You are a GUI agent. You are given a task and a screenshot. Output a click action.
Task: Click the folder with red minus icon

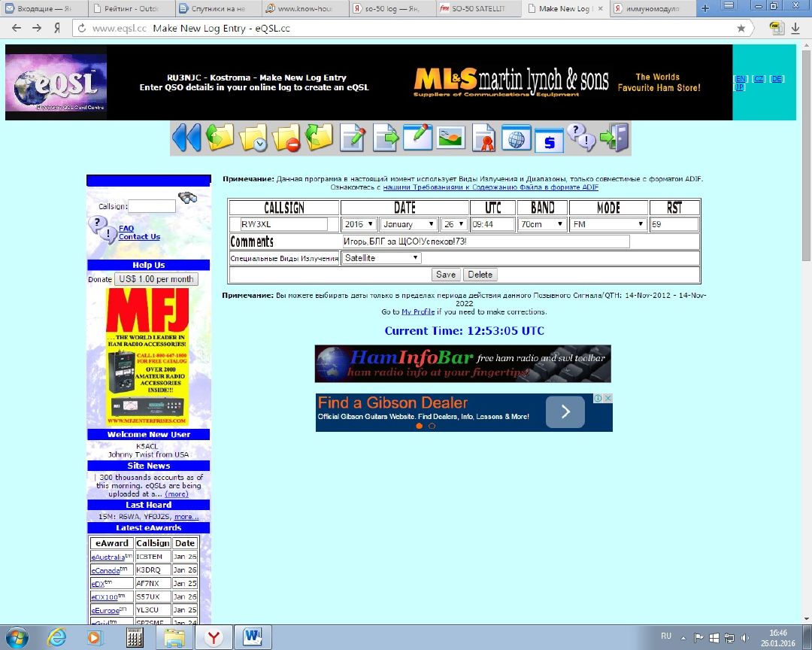(x=286, y=138)
